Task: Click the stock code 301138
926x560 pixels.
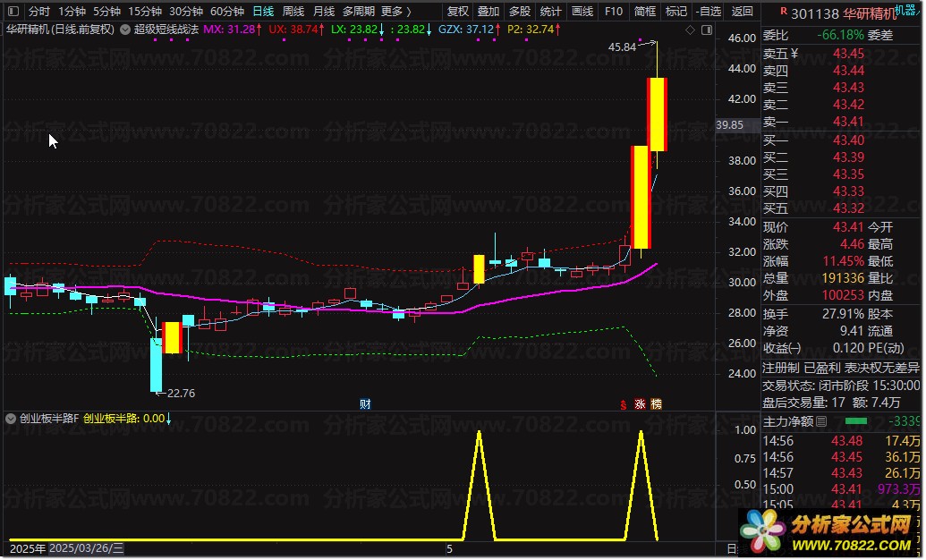Action: [x=814, y=13]
